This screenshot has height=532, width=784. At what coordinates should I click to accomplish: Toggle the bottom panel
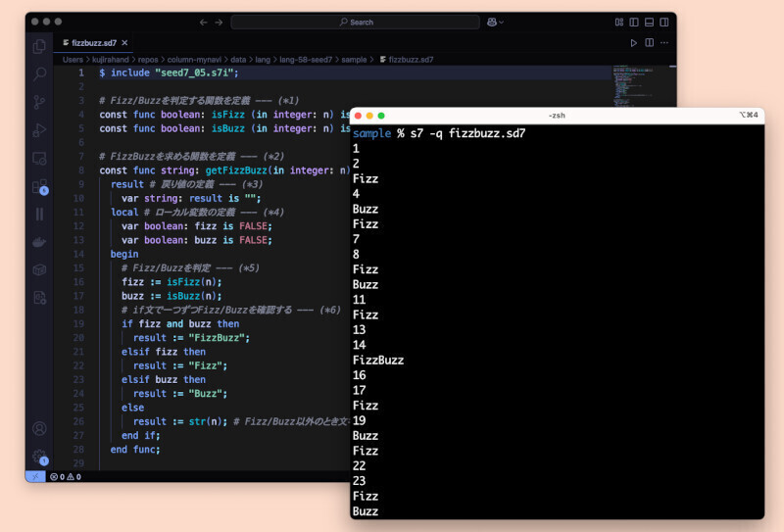(649, 22)
